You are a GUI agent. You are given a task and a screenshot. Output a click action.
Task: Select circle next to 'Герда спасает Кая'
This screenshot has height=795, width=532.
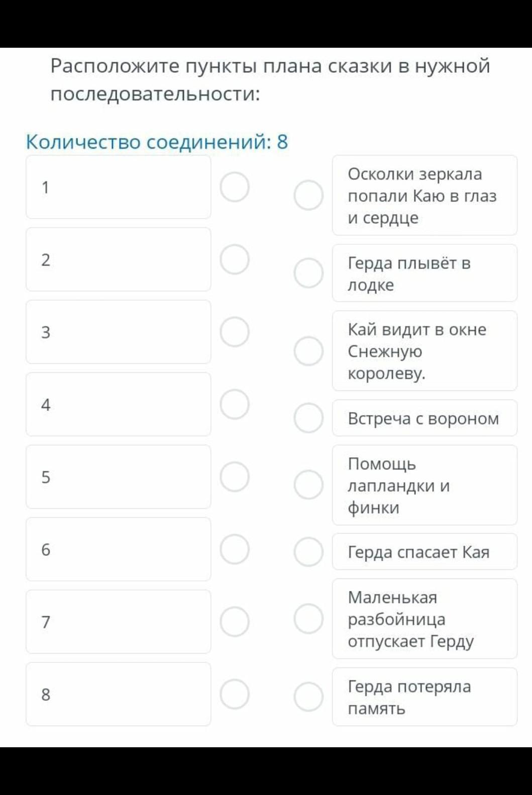(308, 552)
